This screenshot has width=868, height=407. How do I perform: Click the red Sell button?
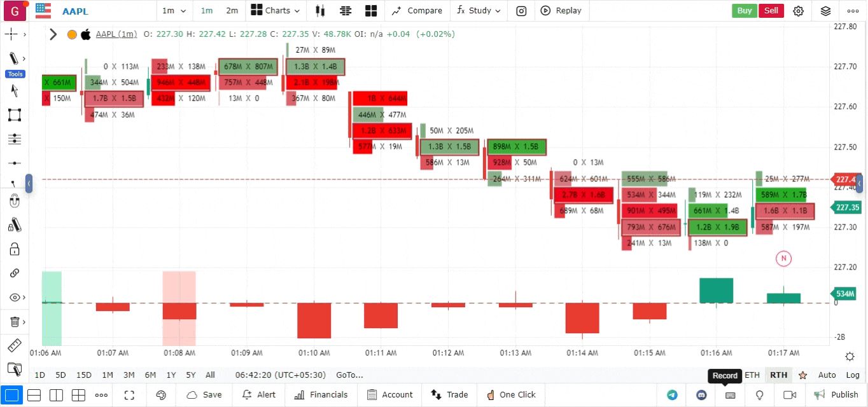771,10
